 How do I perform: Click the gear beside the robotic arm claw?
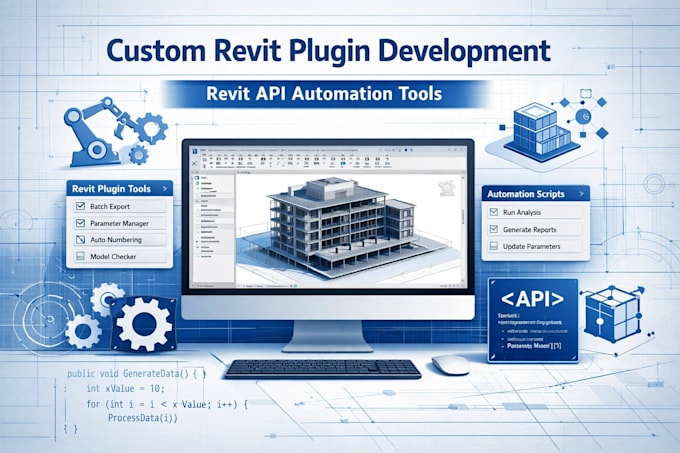(x=153, y=128)
